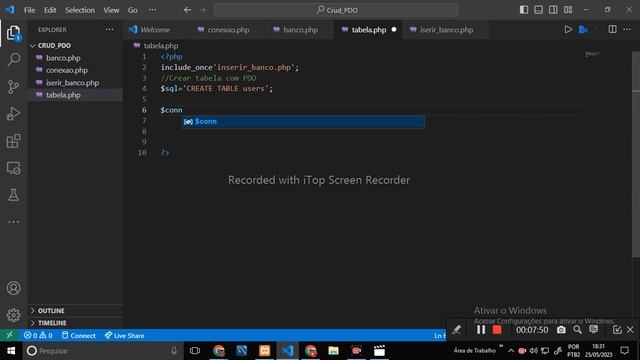Switch to the Welcome tab
This screenshot has height=360, width=640.
(x=154, y=30)
